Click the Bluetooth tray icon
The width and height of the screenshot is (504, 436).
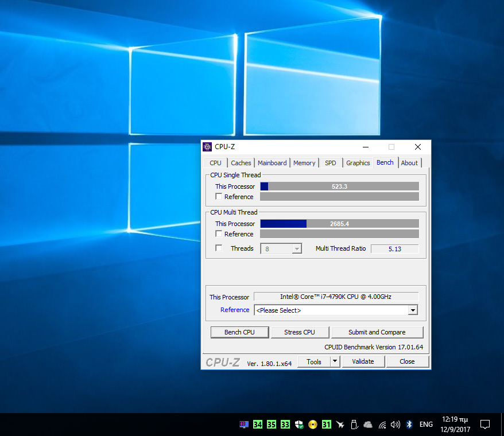409,425
